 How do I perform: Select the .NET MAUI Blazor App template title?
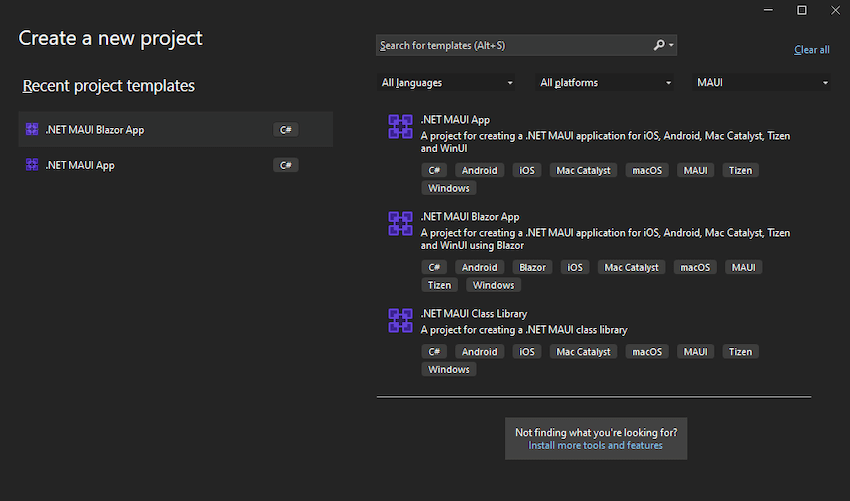[x=470, y=216]
